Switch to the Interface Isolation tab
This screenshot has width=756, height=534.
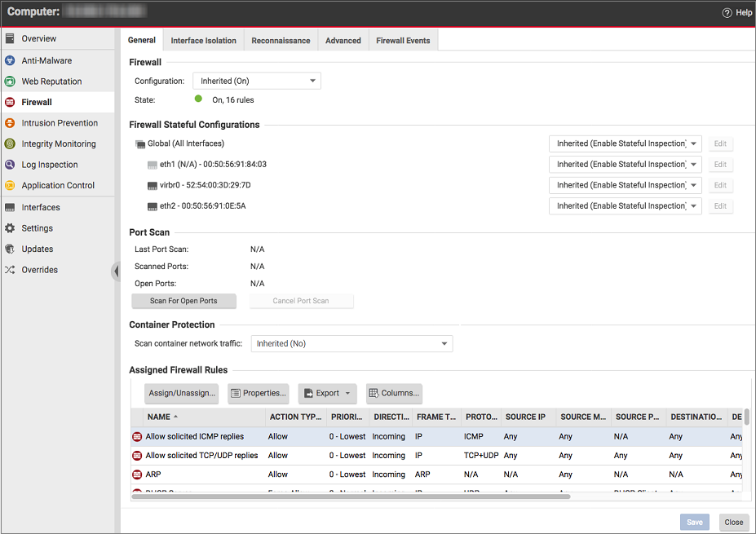pos(203,41)
